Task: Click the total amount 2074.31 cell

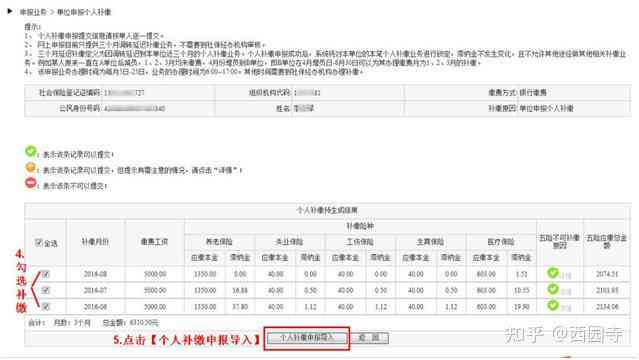Action: click(607, 274)
